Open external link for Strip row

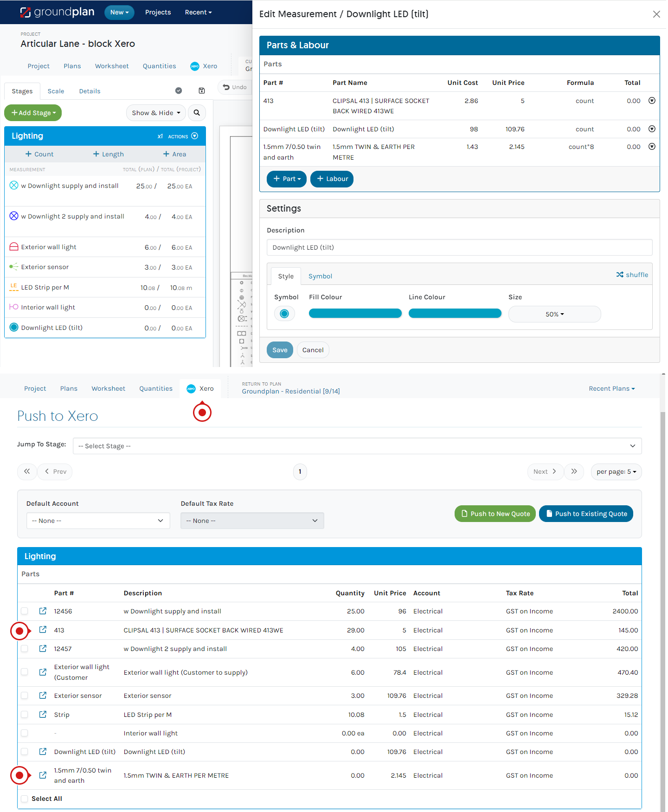[x=43, y=715]
